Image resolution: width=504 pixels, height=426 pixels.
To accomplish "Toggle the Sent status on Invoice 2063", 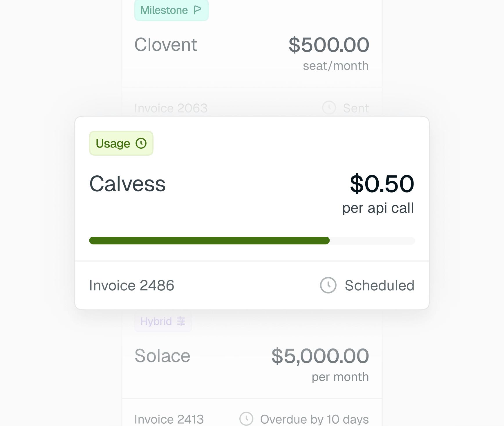I will click(x=356, y=108).
